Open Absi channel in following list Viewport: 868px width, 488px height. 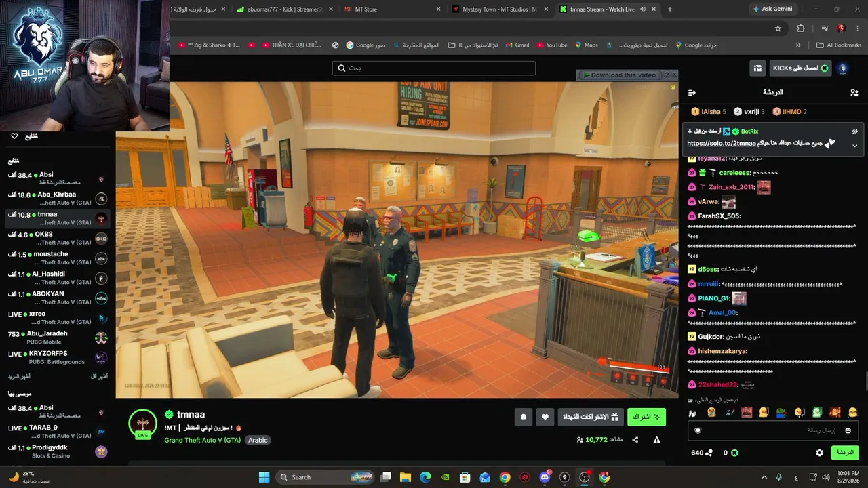58,179
